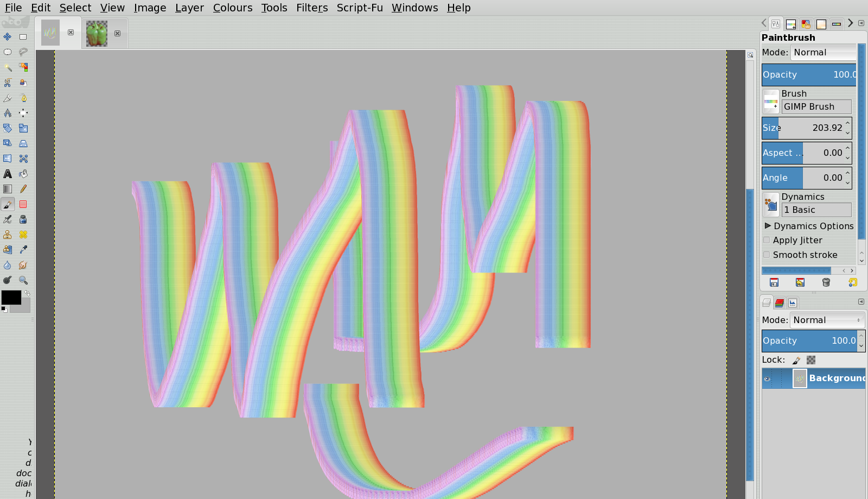Activate the Text tool
868x499 pixels.
(8, 174)
